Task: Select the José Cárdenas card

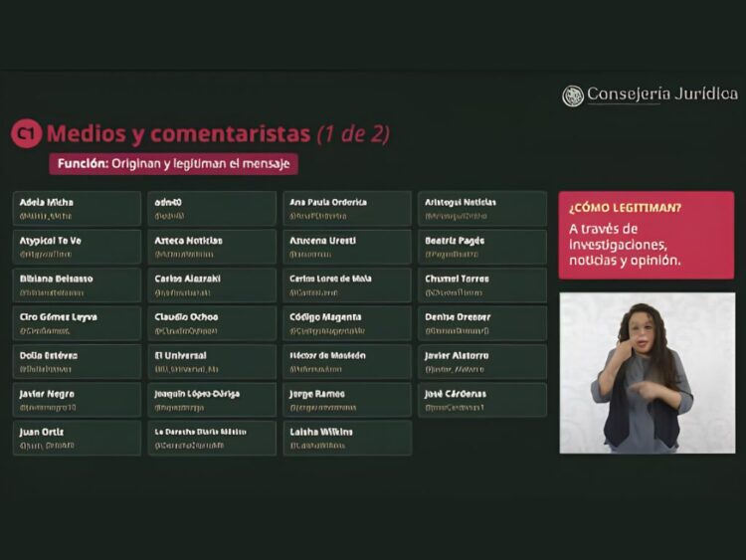Action: tap(482, 400)
